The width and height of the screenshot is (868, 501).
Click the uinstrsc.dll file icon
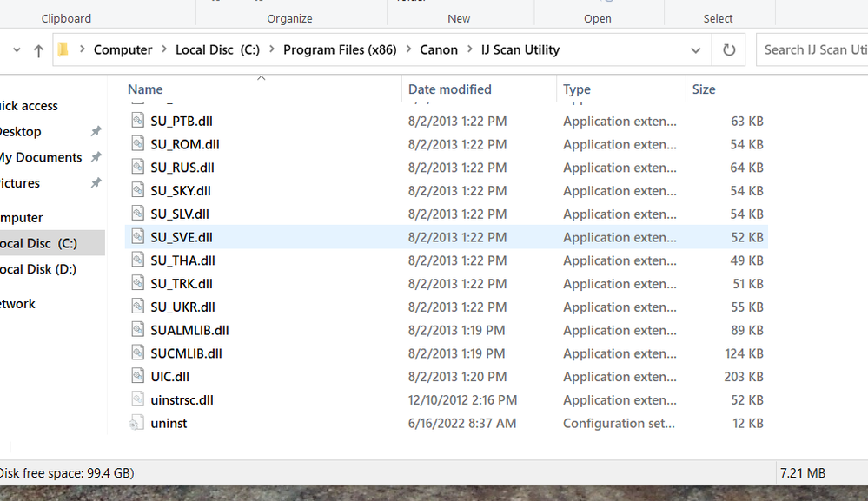click(x=137, y=399)
